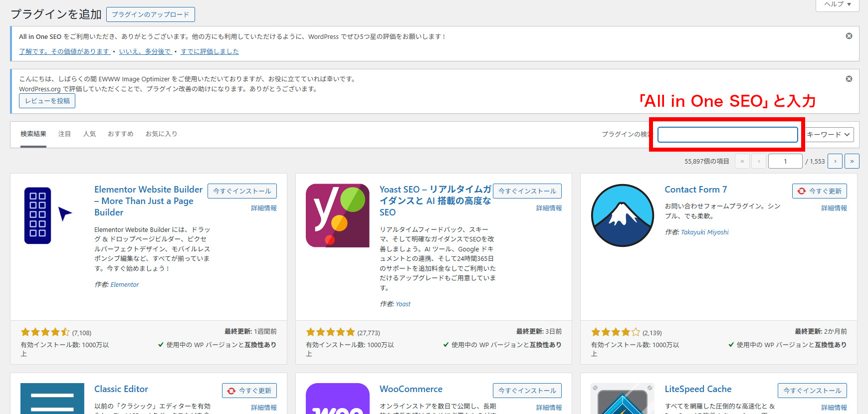868x414 pixels.
Task: Click the Classic Editor plugin icon
Action: point(52,399)
